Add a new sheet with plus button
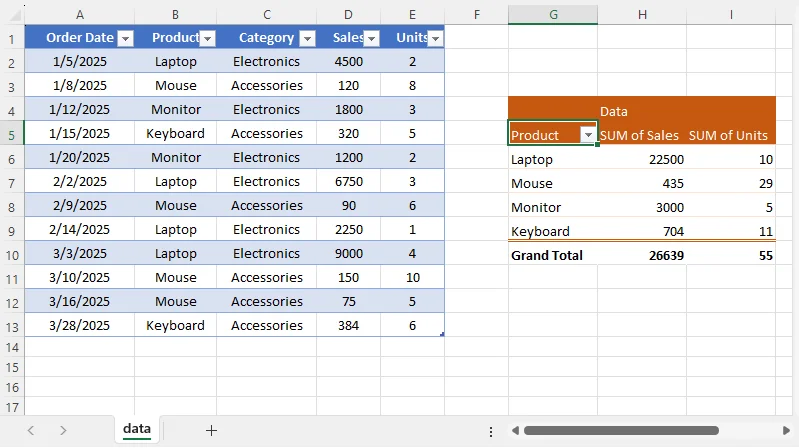Screen dimensions: 799x448 [211, 431]
